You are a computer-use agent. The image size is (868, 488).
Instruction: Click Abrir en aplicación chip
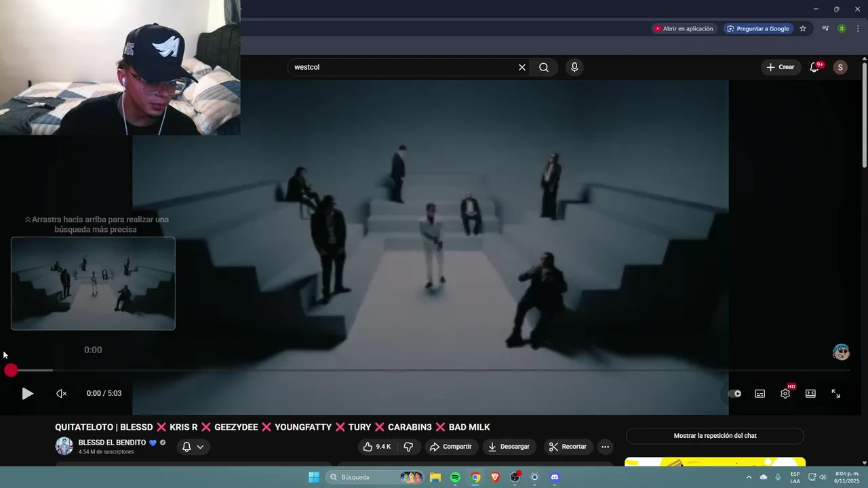point(684,28)
